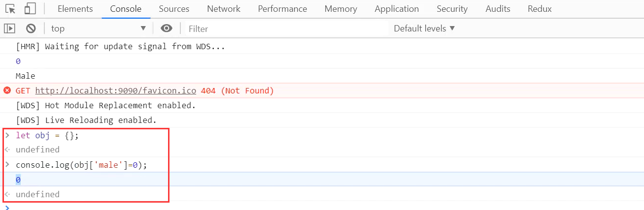Viewport: 644px width, 210px height.
Task: Click the eye icon for live expression
Action: (x=167, y=29)
